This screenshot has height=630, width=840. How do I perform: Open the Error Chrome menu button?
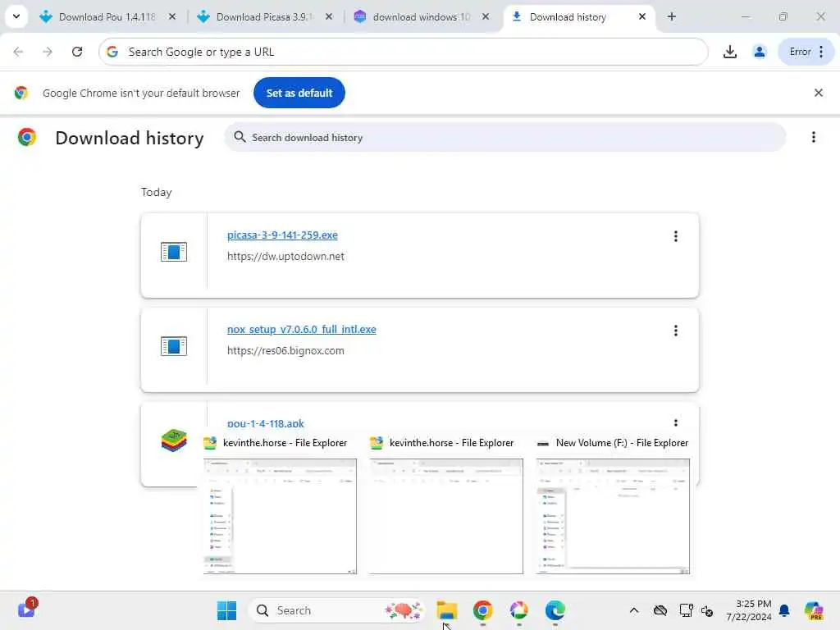coord(806,52)
